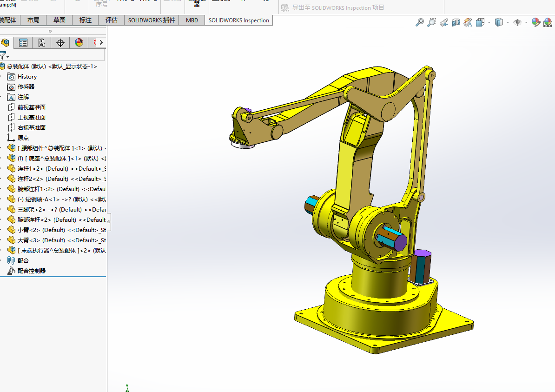Switch to DisplayManager color sphere tab

79,43
